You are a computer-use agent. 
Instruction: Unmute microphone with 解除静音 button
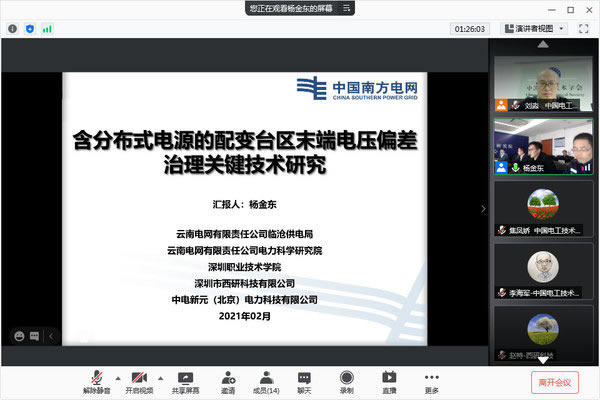(x=97, y=380)
